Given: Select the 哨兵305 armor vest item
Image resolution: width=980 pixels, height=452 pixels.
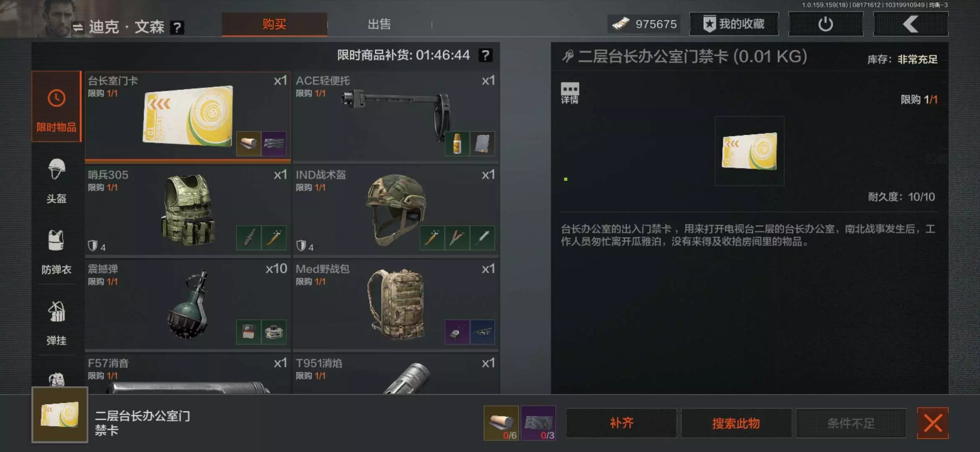Looking at the screenshot, I should click(x=188, y=211).
